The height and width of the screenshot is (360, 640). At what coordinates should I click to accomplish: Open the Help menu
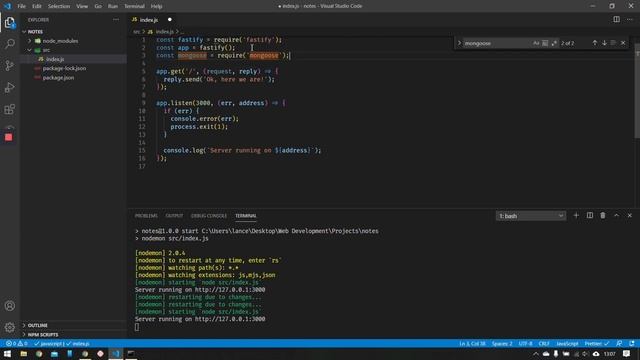point(156,6)
